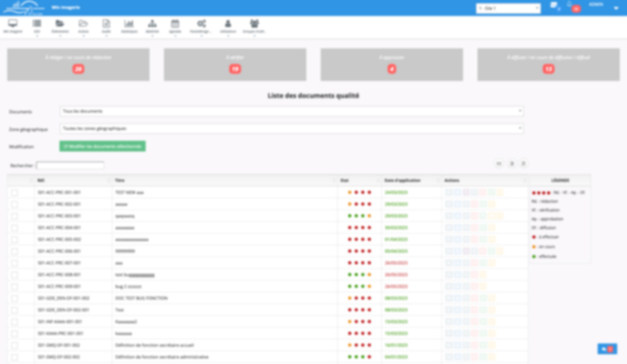Click the notification bell in the blue header
Screen dimensions: 627x364
568,5
